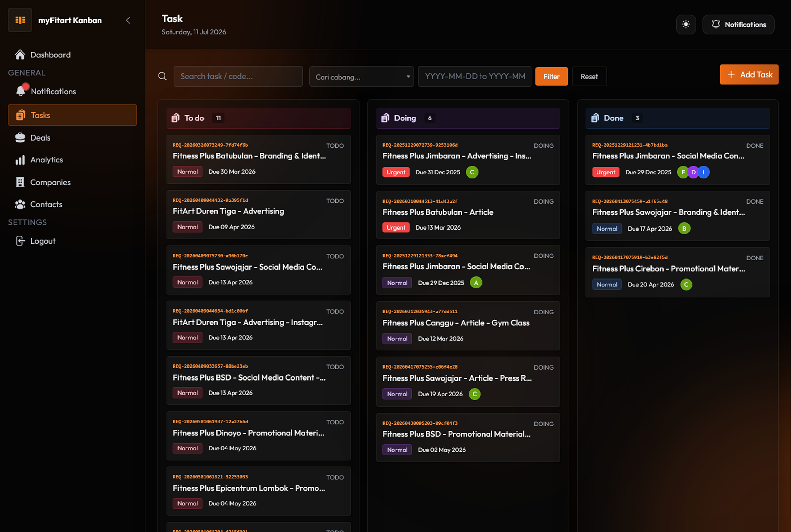This screenshot has height=532, width=791.
Task: Open FitArt Duren Tiga Advertising Instagr... card
Action: [x=259, y=325]
